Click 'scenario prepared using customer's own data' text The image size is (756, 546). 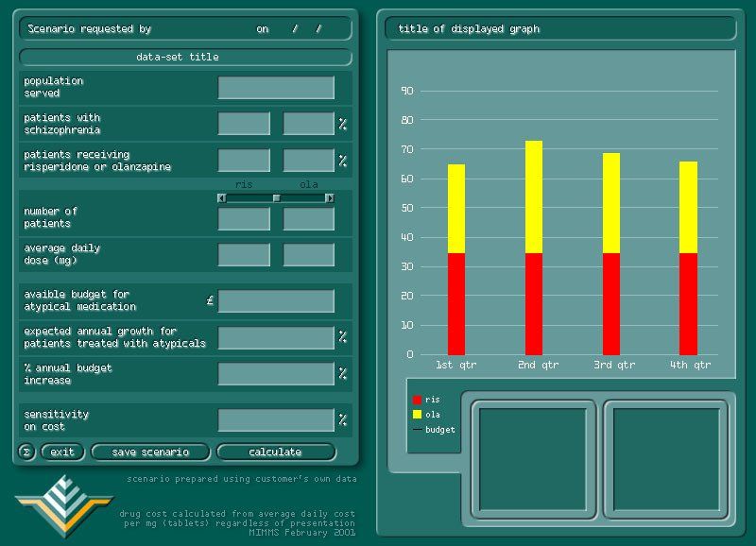(242, 479)
